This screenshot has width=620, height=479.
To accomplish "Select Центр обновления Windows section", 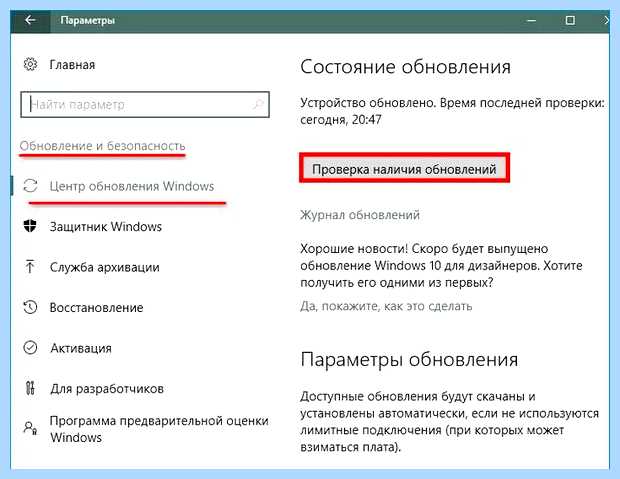I will coord(132,186).
